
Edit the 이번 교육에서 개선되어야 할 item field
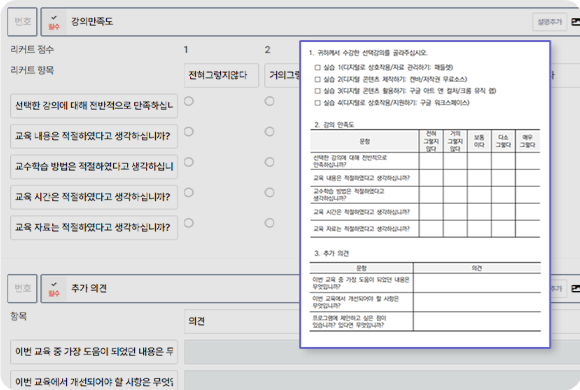tap(94, 380)
